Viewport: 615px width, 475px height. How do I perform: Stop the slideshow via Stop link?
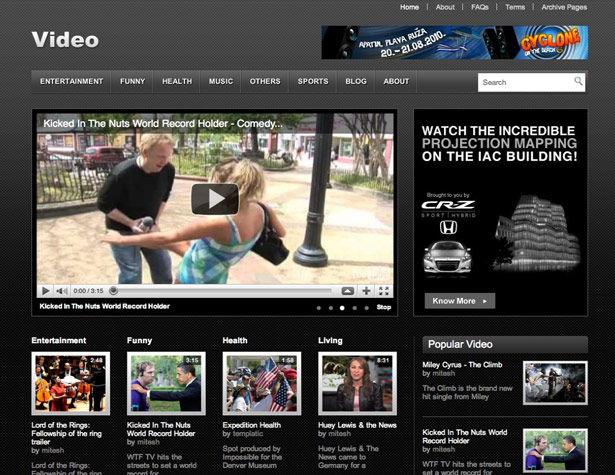click(384, 307)
